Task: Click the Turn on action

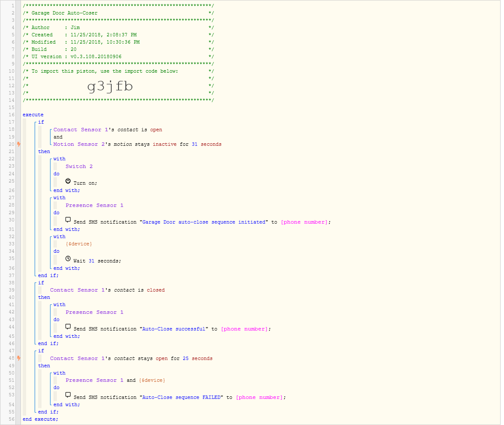Action: pos(85,183)
